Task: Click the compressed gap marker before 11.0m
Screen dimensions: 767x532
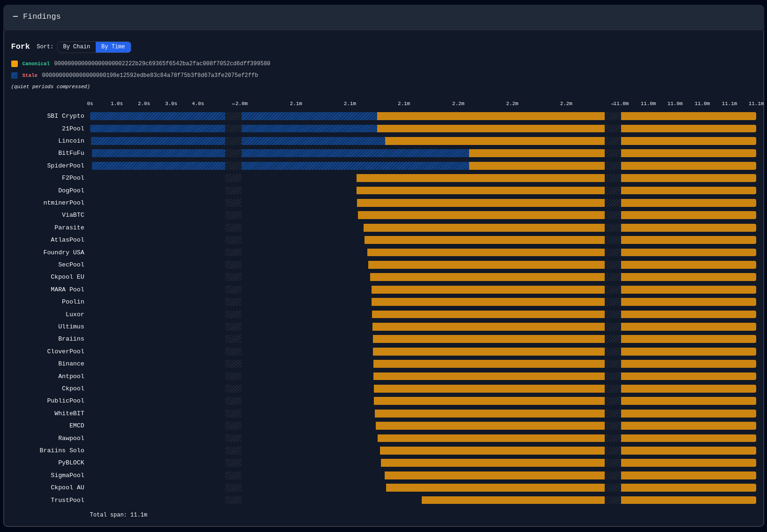Action: point(612,104)
